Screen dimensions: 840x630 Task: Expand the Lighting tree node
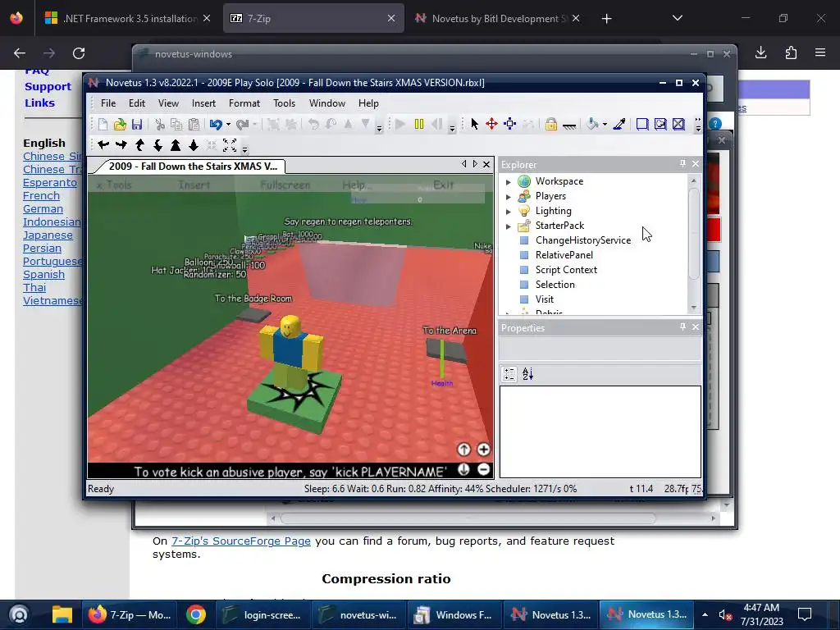point(509,212)
